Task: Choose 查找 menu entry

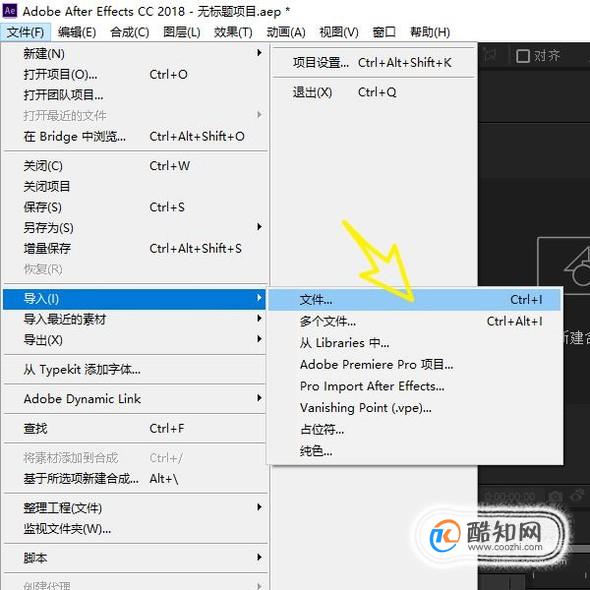Action: click(135, 429)
